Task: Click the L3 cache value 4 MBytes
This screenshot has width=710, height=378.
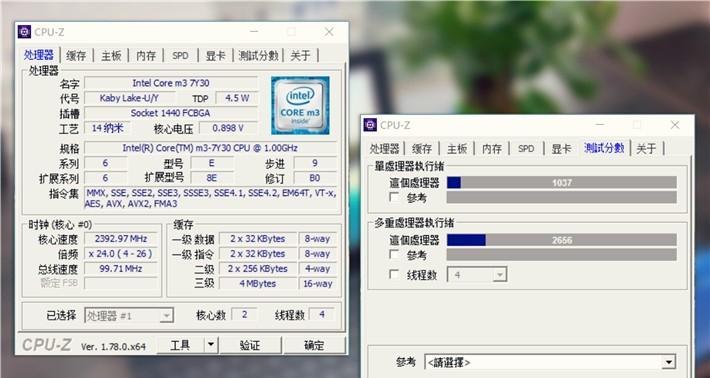Action: tap(258, 283)
